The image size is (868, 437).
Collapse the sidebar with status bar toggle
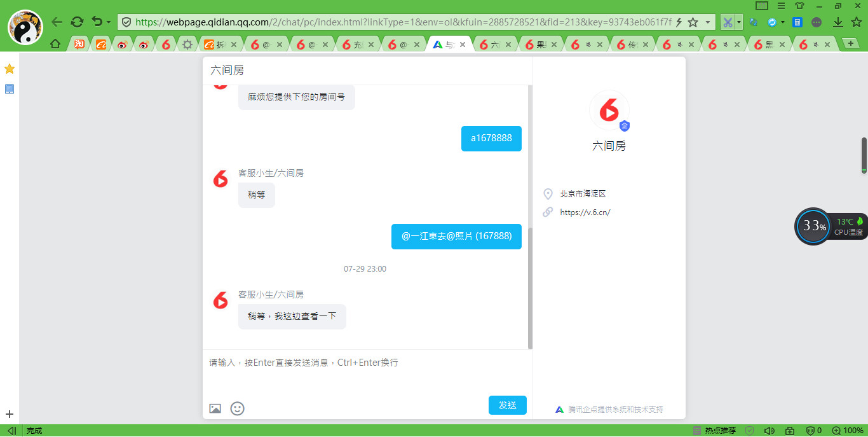(x=11, y=431)
